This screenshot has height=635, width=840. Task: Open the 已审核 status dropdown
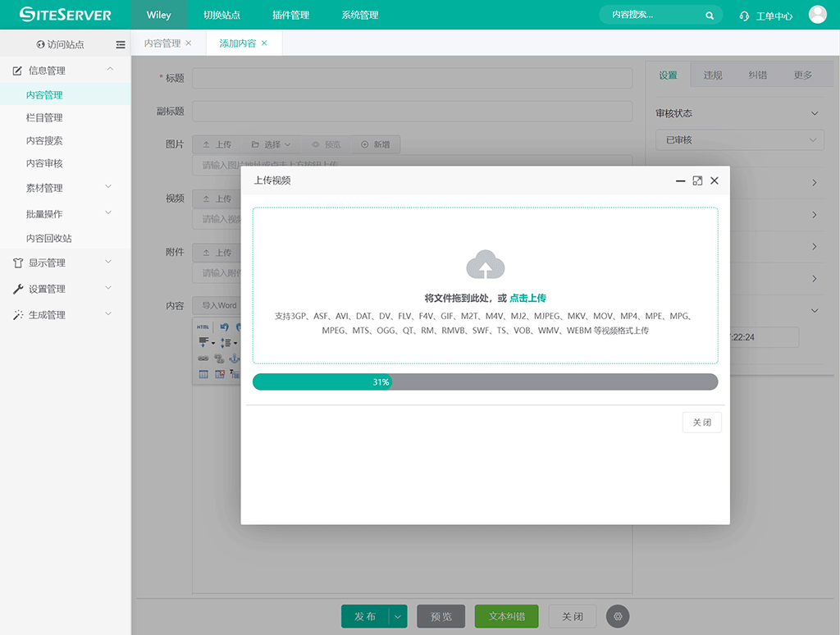point(739,140)
